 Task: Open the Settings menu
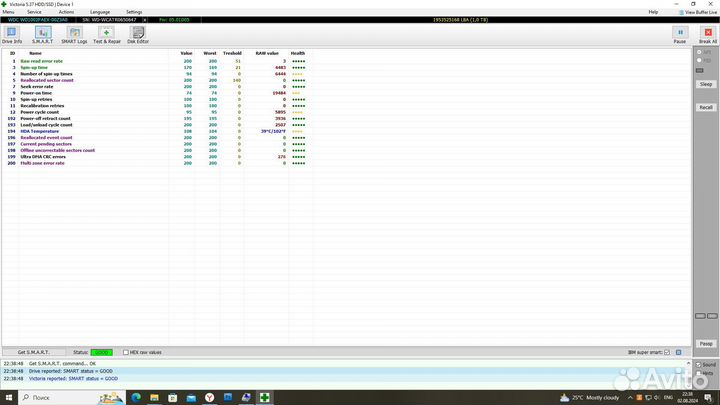pyautogui.click(x=134, y=12)
